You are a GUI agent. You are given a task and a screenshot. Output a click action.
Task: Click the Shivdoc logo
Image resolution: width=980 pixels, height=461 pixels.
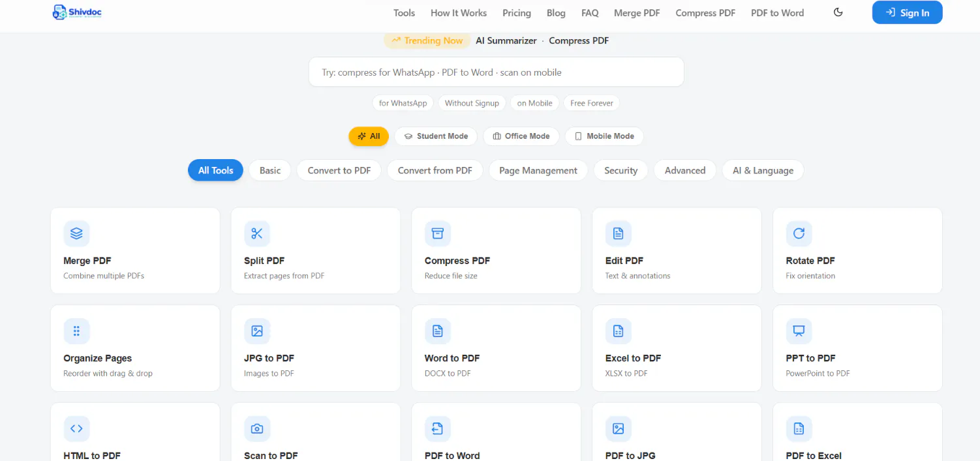tap(77, 12)
